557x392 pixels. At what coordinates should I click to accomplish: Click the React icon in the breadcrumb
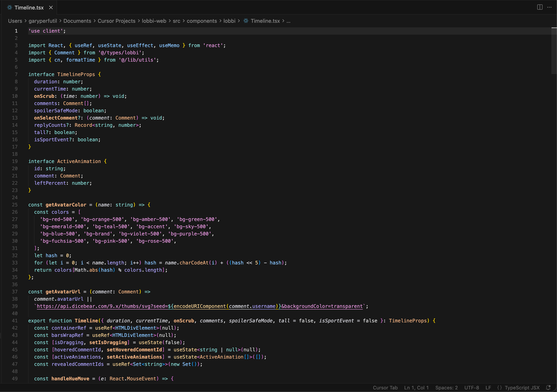[246, 21]
